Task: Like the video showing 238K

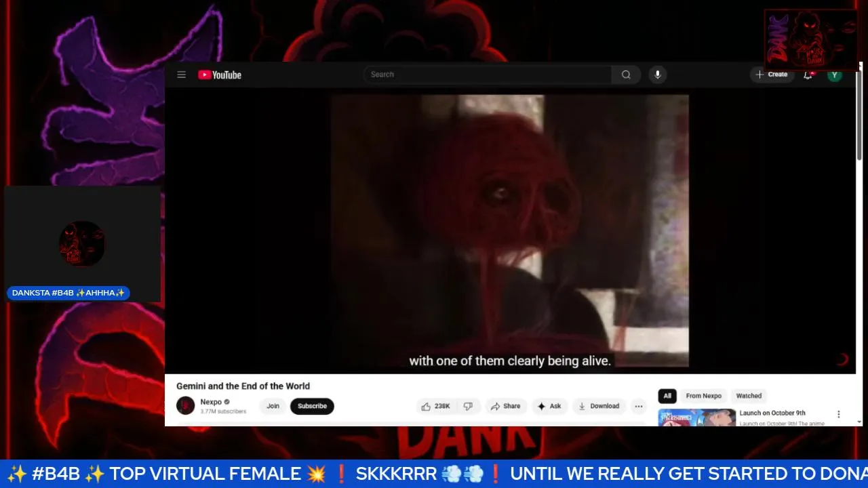Action: click(435, 406)
